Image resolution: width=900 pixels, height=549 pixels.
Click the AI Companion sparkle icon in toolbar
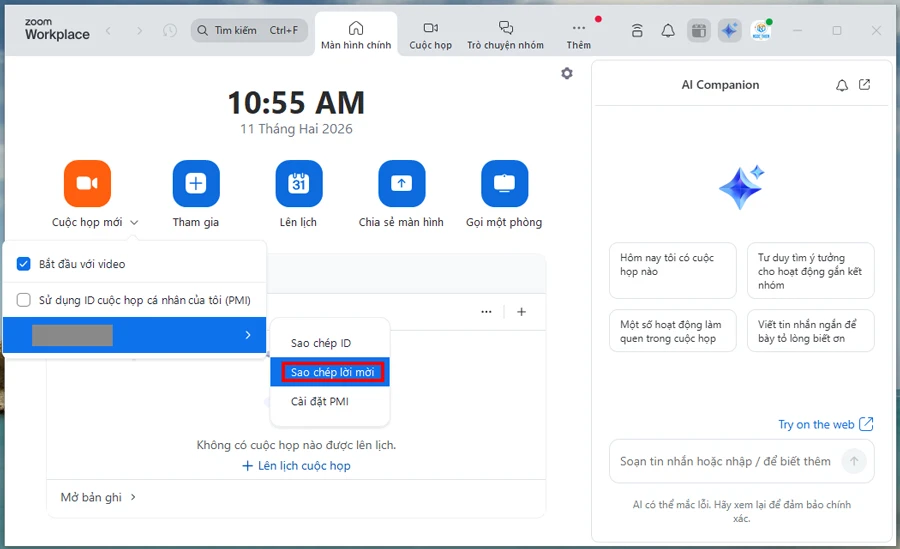coord(729,30)
